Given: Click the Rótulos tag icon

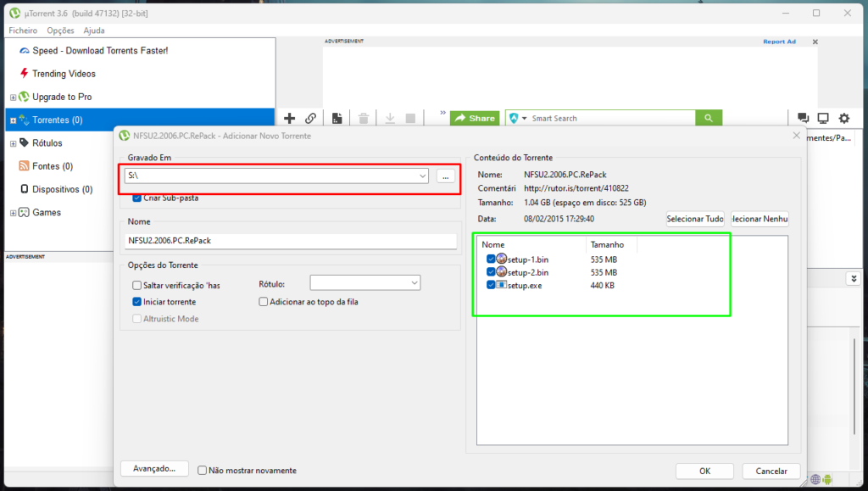Looking at the screenshot, I should point(25,142).
